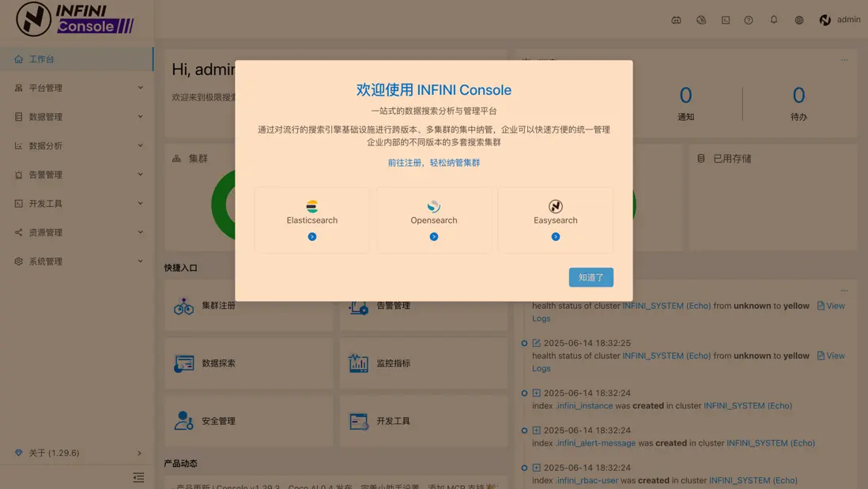Choose the Opensearch card

click(x=433, y=220)
